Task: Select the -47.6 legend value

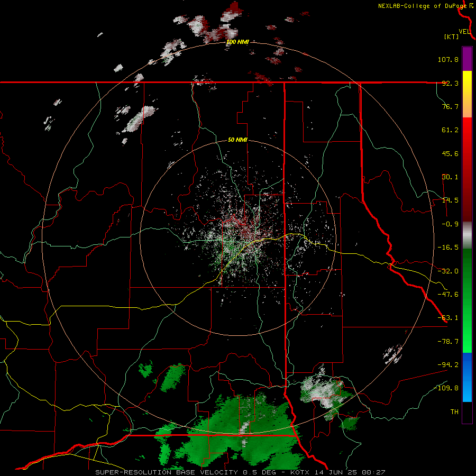Action: click(448, 295)
